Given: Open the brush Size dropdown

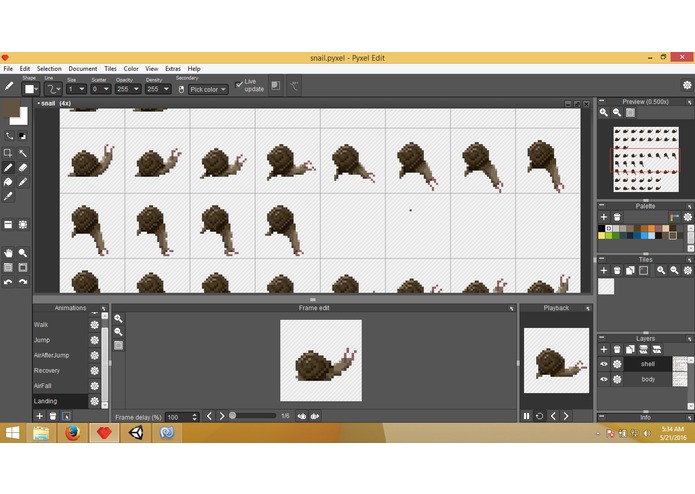Looking at the screenshot, I should pos(76,89).
